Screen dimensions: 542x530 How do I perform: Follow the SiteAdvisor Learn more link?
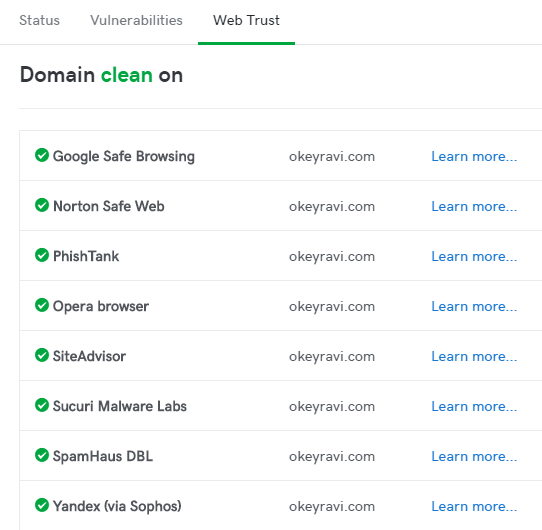coord(474,356)
